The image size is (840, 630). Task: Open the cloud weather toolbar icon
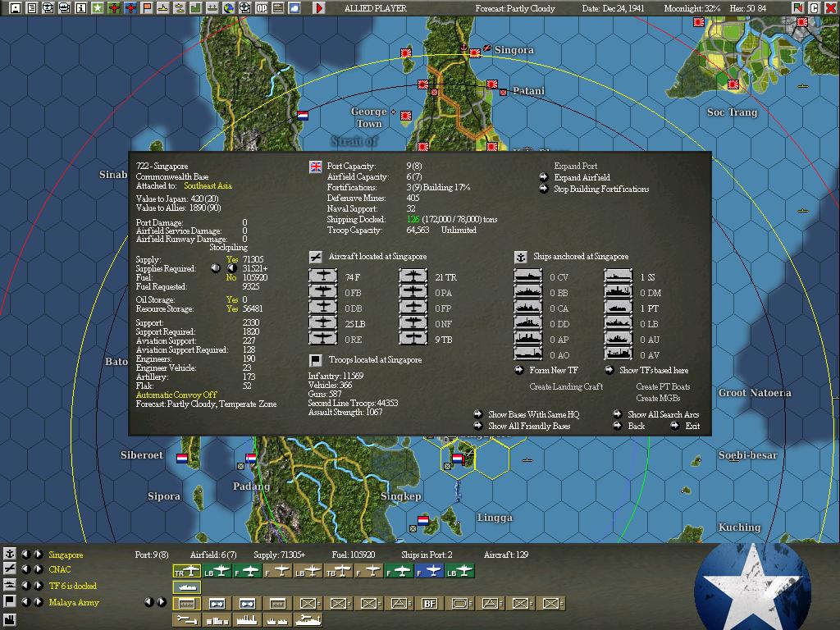click(294, 7)
